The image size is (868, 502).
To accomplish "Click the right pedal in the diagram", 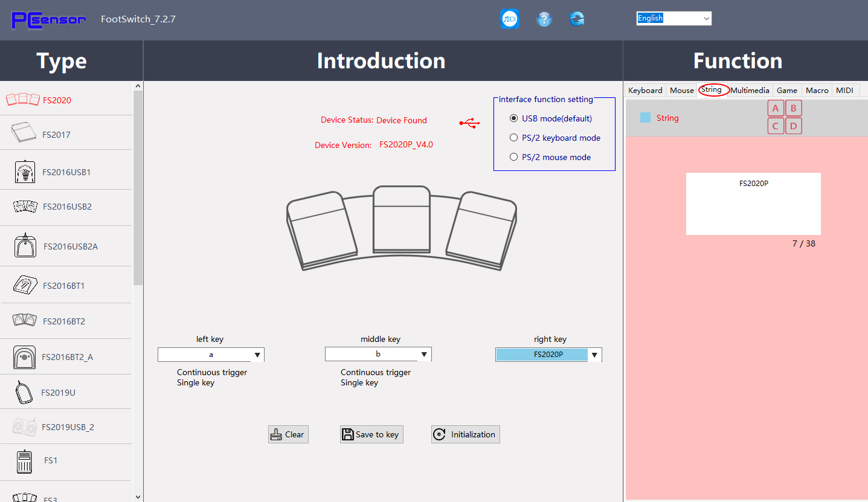I will point(482,230).
